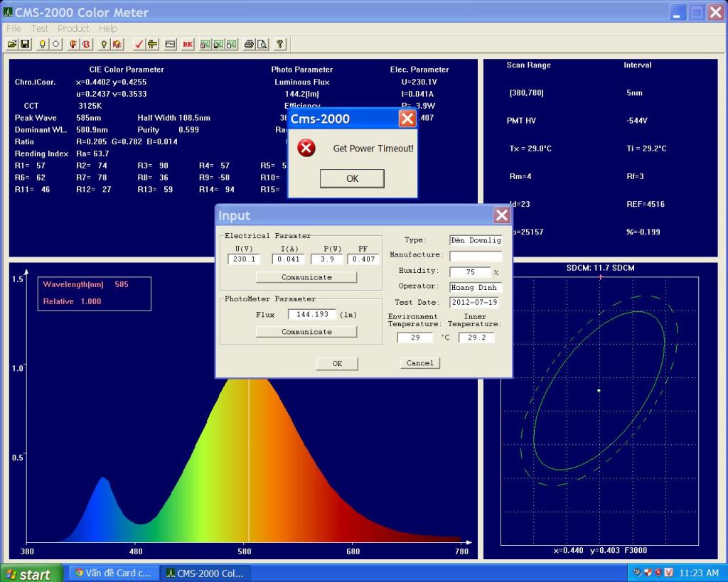This screenshot has height=582, width=728.
Task: Click the curve window toolbar icon
Action: pyautogui.click(x=171, y=44)
